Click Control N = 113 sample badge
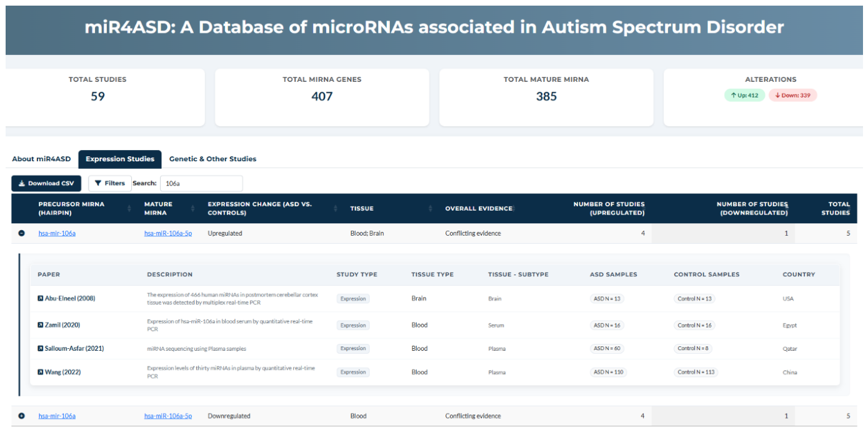This screenshot has height=432, width=868. click(696, 372)
